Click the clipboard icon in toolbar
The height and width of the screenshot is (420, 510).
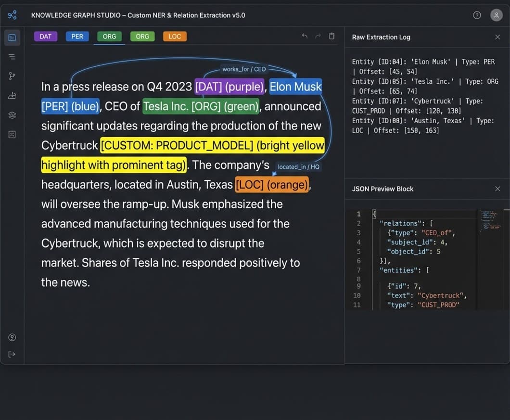tap(331, 36)
